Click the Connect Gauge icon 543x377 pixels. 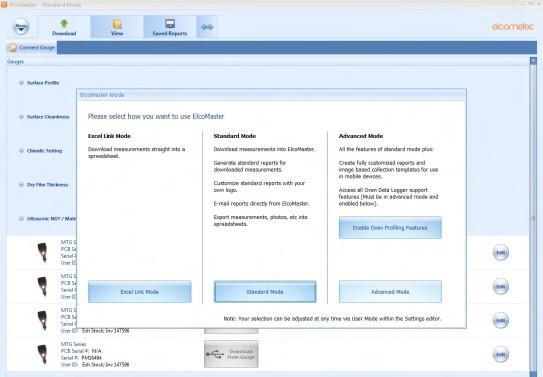click(12, 47)
